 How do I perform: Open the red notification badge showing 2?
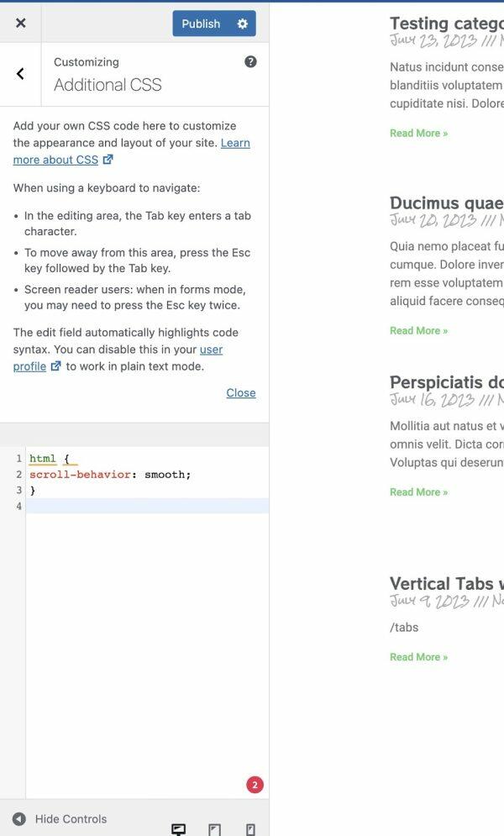(x=254, y=784)
